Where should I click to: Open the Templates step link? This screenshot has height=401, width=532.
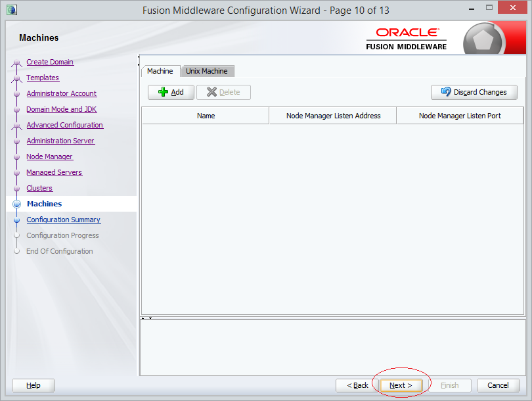tap(43, 78)
